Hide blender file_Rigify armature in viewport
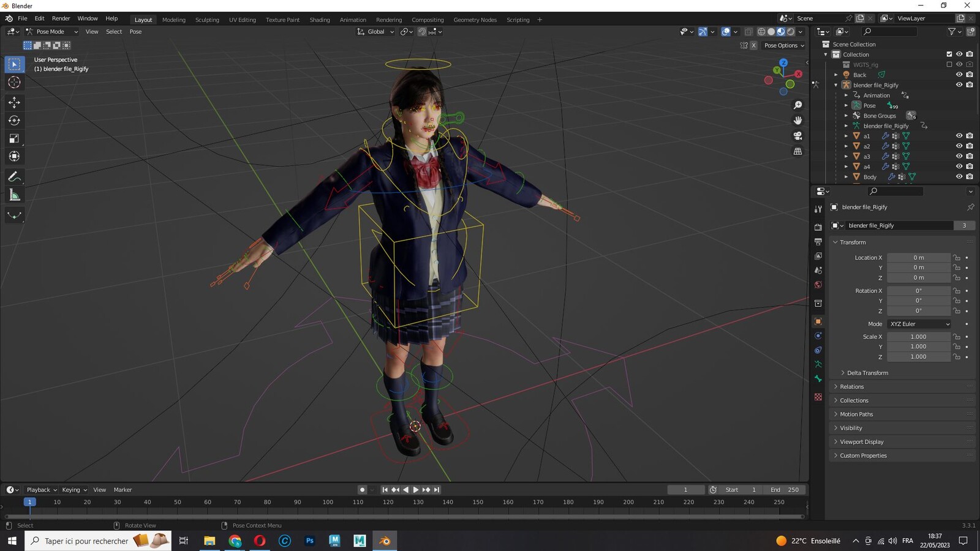This screenshot has height=551, width=980. point(959,85)
